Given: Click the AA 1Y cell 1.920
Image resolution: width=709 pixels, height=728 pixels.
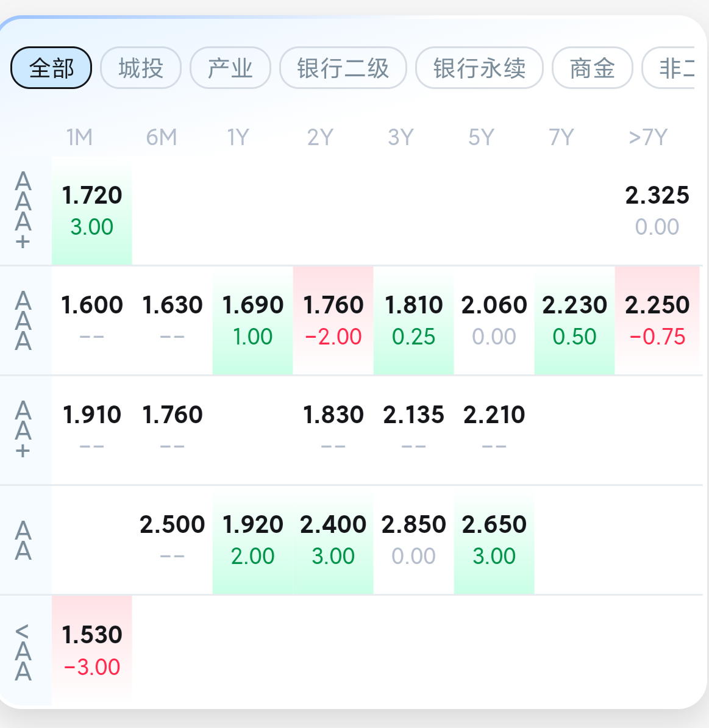Looking at the screenshot, I should 253,540.
